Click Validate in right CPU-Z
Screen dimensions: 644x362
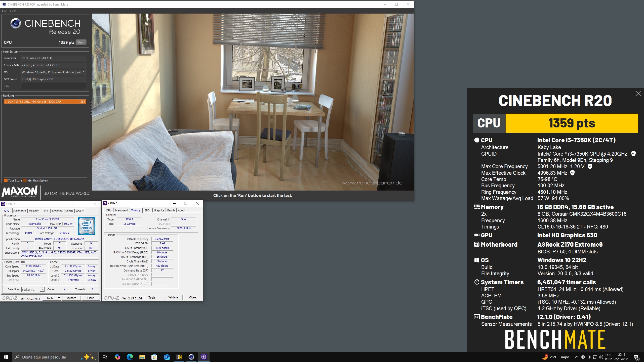tap(173, 297)
